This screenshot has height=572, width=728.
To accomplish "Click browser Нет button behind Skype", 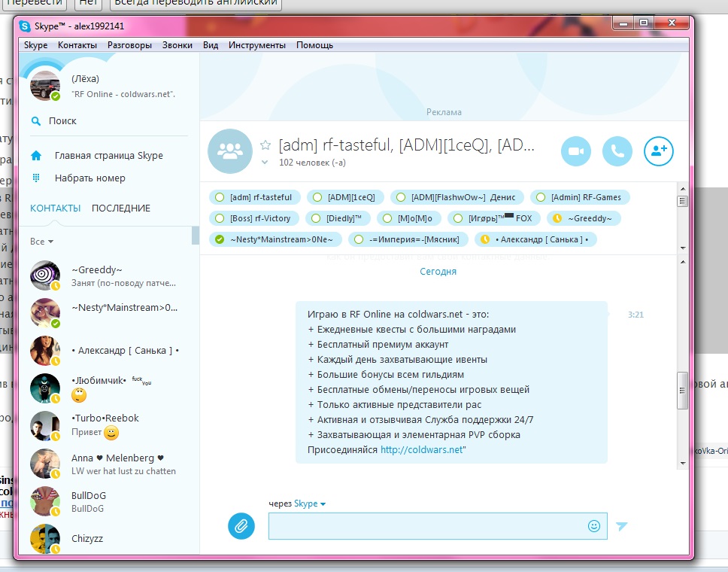I will tap(88, 3).
